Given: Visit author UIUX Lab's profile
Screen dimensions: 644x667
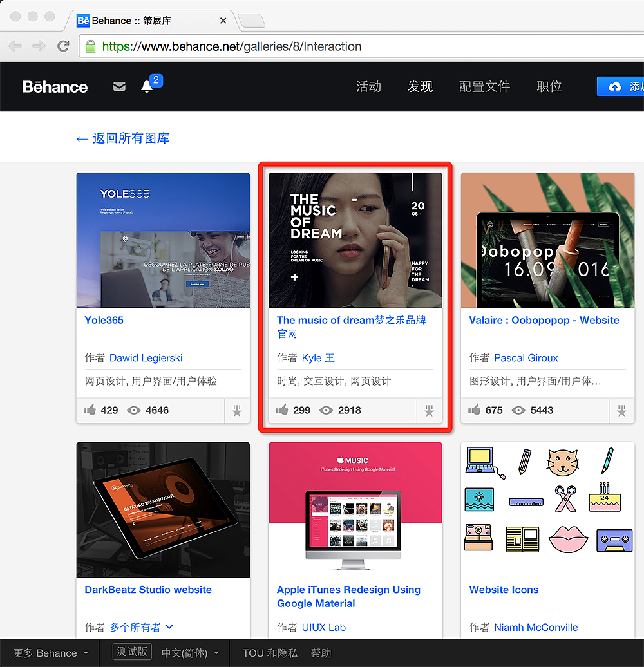Looking at the screenshot, I should [x=324, y=627].
